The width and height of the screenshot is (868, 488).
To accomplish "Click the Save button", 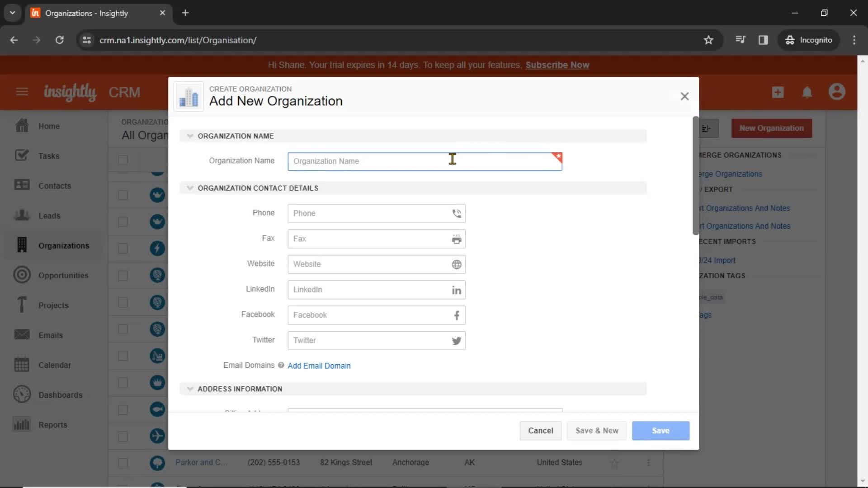I will coord(661,430).
